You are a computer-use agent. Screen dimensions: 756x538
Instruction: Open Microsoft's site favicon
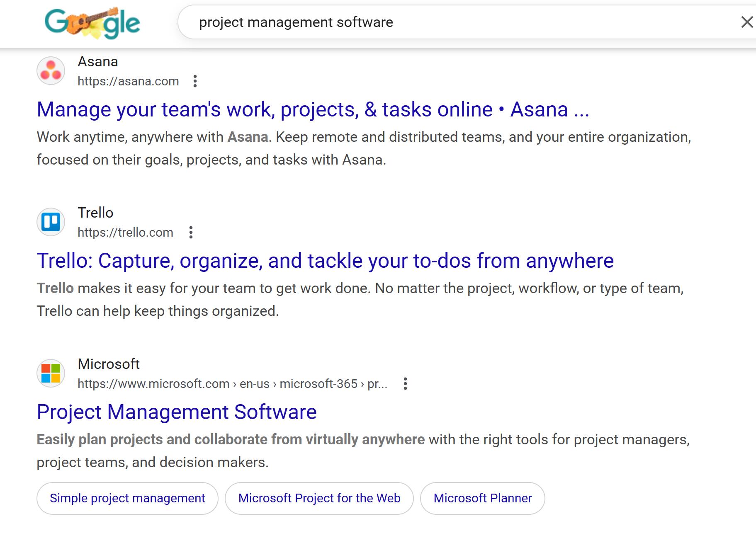tap(51, 373)
